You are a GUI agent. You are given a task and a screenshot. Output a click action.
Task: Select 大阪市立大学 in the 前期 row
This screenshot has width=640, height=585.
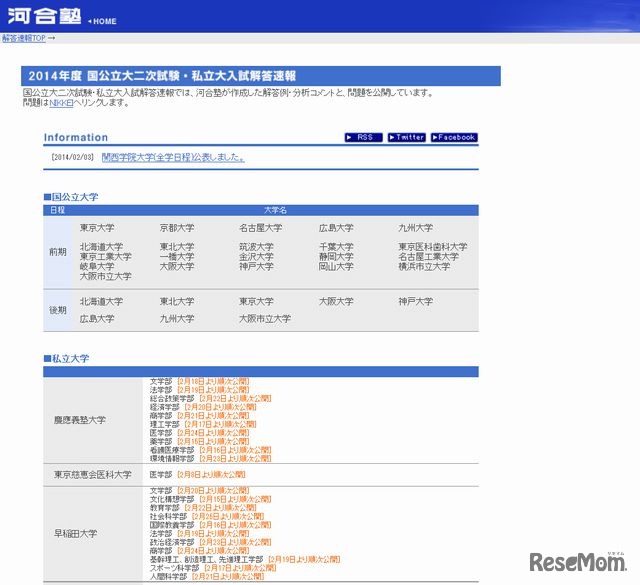click(106, 276)
